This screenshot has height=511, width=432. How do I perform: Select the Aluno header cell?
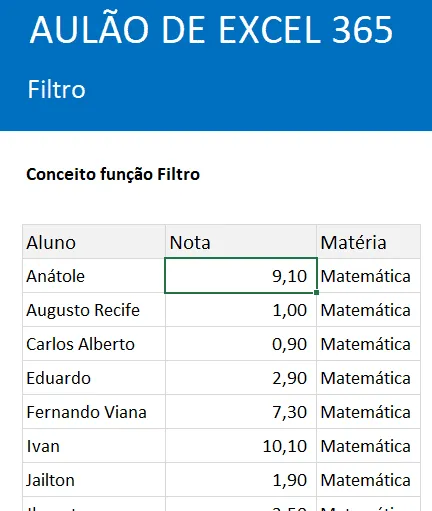pos(94,242)
